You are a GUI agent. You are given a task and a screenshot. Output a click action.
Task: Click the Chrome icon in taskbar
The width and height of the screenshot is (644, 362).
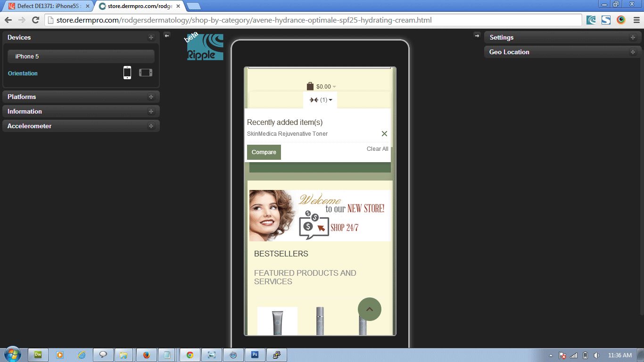(190, 355)
